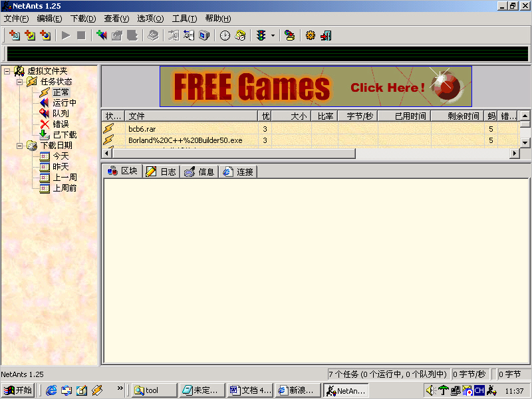The height and width of the screenshot is (399, 532).
Task: Click the traffic light speed mode icon
Action: [261, 35]
